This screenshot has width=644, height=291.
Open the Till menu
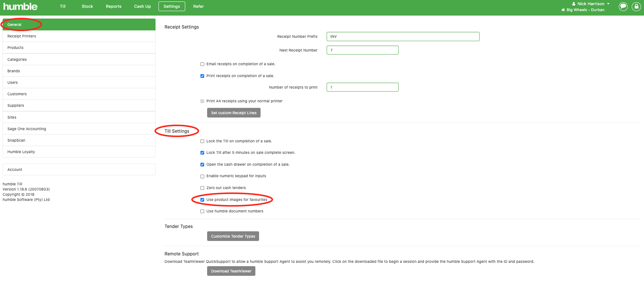pyautogui.click(x=63, y=6)
